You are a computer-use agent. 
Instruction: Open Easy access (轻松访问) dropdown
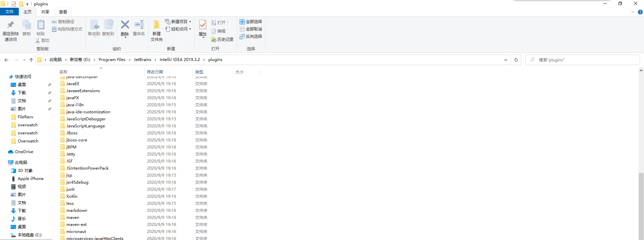[178, 29]
